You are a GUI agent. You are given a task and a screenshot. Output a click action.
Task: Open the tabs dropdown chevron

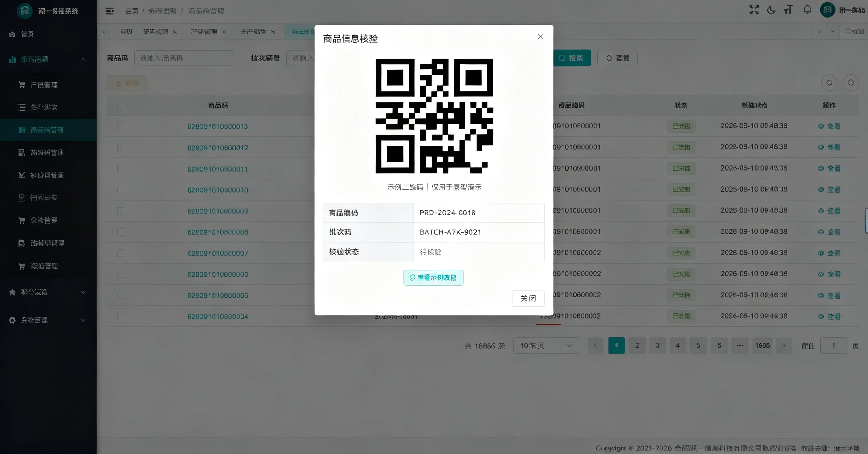pyautogui.click(x=833, y=31)
